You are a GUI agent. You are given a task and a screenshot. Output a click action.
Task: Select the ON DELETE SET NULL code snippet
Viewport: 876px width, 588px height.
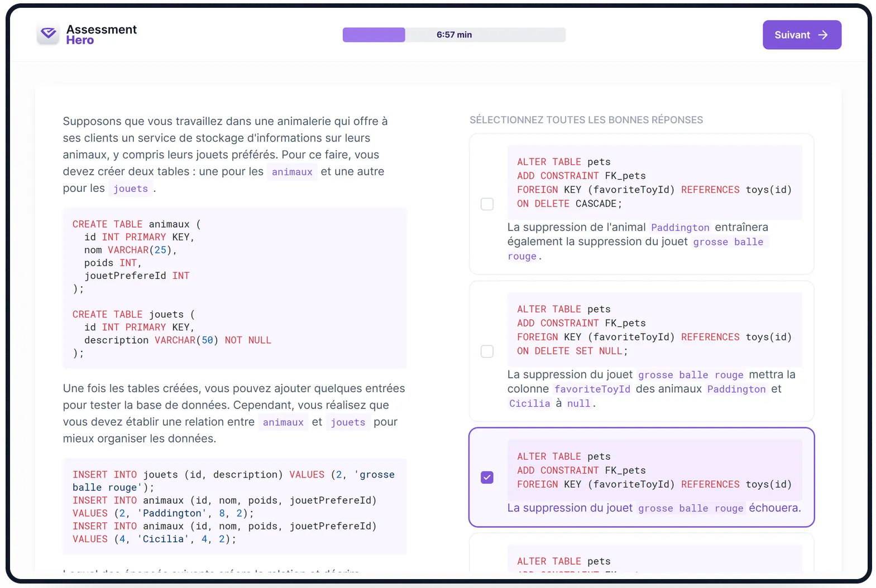tap(654, 330)
